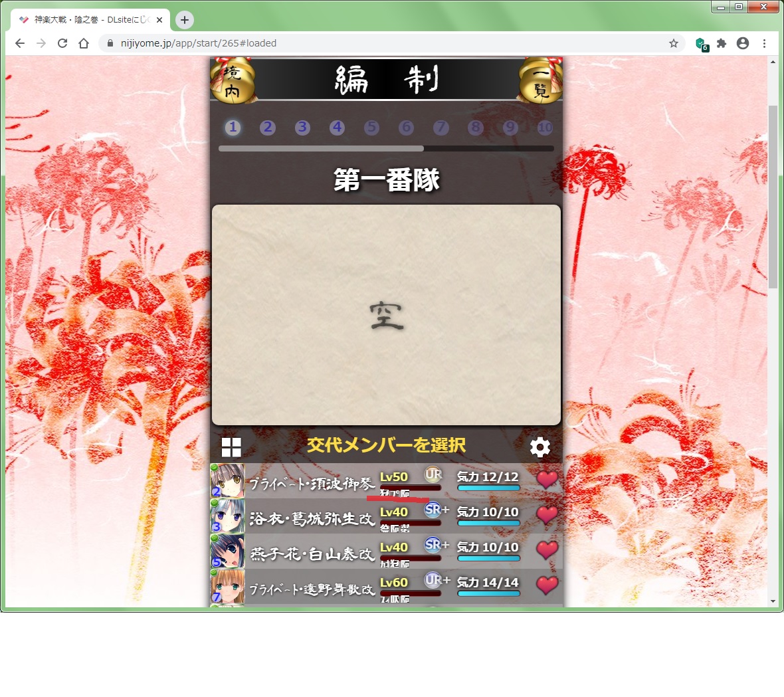Toggle the heart for プライベート・須波御琴
Image resolution: width=784 pixels, height=697 pixels.
coord(547,480)
